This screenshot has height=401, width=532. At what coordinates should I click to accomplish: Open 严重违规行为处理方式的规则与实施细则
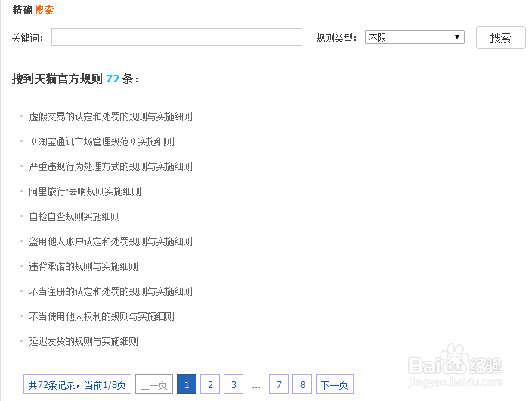pos(110,167)
